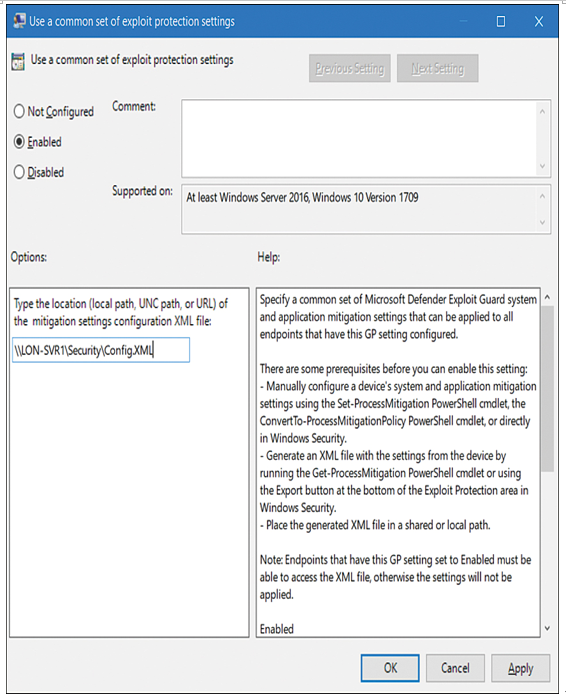Go to Next Setting
Image resolution: width=566 pixels, height=698 pixels.
(x=438, y=68)
